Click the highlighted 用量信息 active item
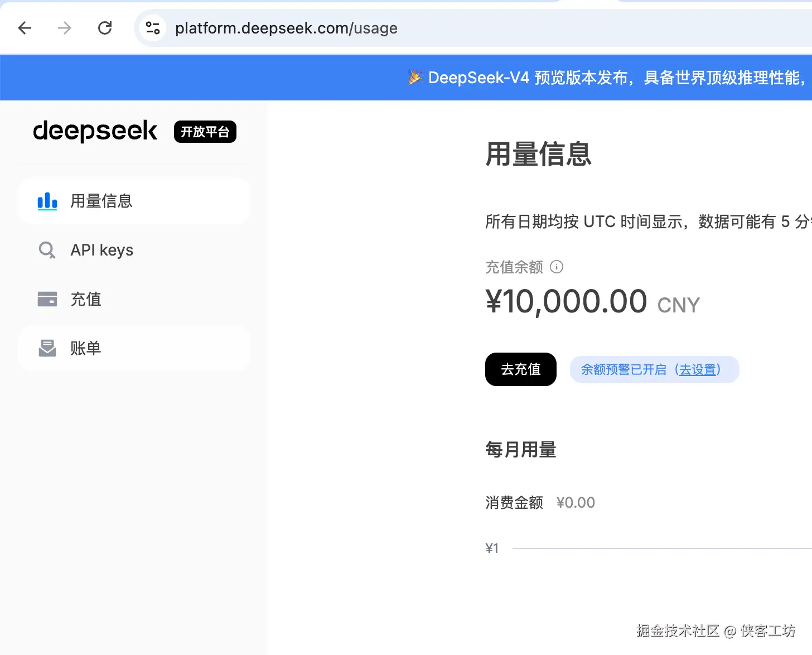This screenshot has height=655, width=812. [134, 201]
